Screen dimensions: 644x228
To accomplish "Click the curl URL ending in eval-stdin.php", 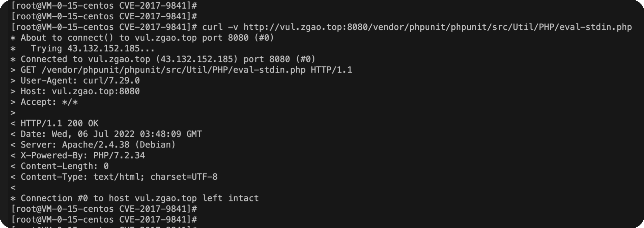I will pos(438,27).
